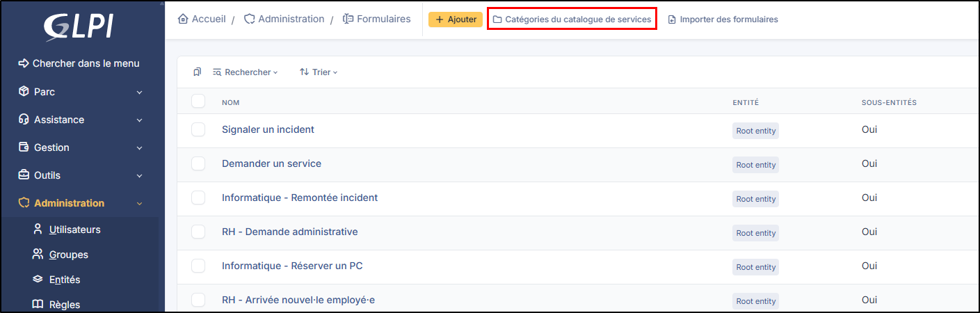Tick the Informatique - Remontée incident checkbox

point(198,198)
